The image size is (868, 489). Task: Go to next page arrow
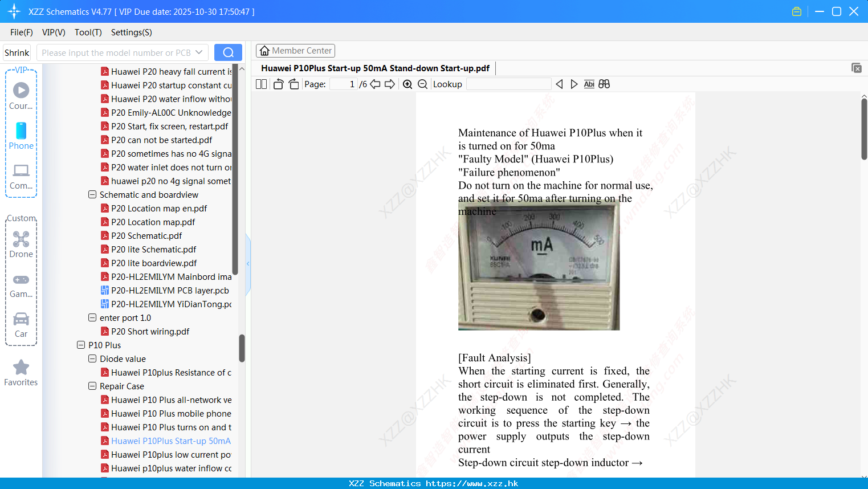tap(390, 84)
